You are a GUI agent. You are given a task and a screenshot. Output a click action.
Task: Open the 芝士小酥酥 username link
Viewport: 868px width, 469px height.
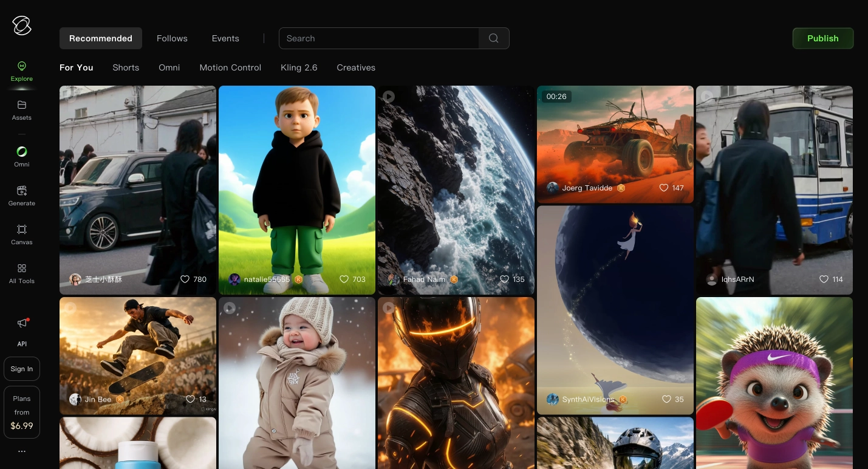point(104,279)
